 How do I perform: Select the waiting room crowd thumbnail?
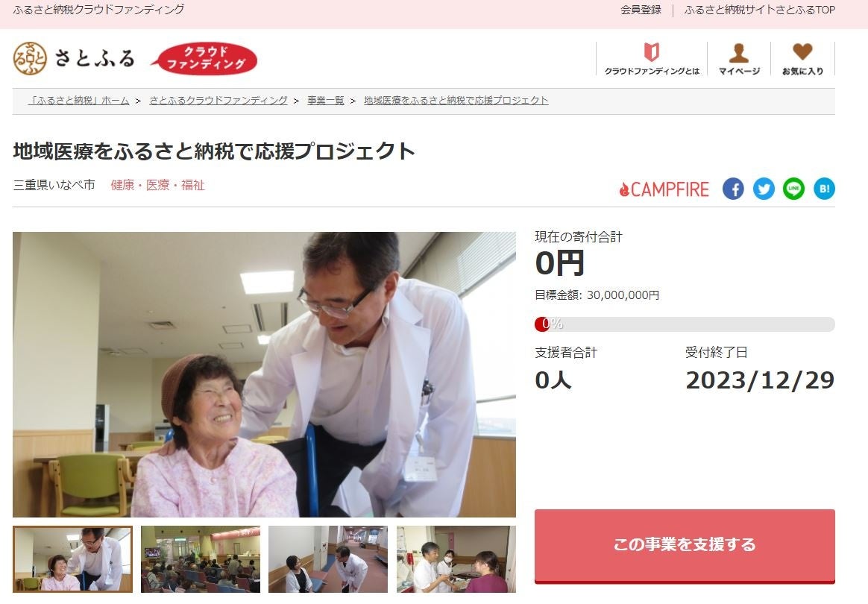tap(201, 559)
